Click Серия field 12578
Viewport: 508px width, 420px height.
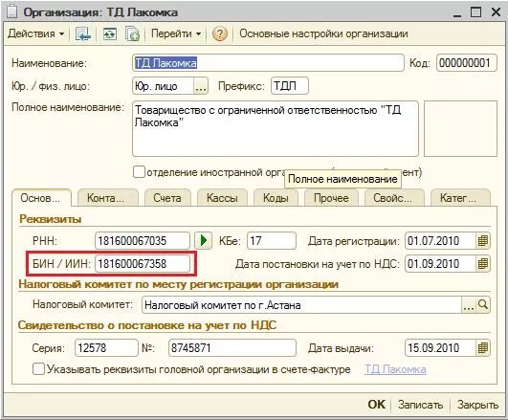106,348
